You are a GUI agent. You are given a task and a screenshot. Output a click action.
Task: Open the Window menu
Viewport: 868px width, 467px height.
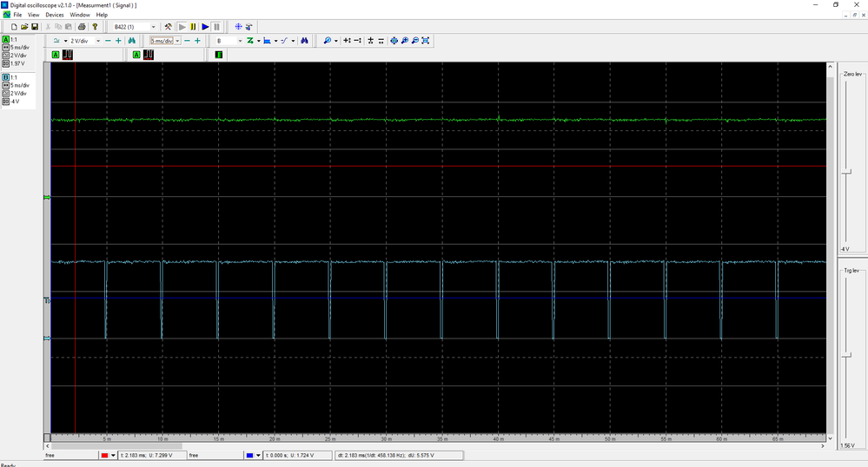coord(80,15)
